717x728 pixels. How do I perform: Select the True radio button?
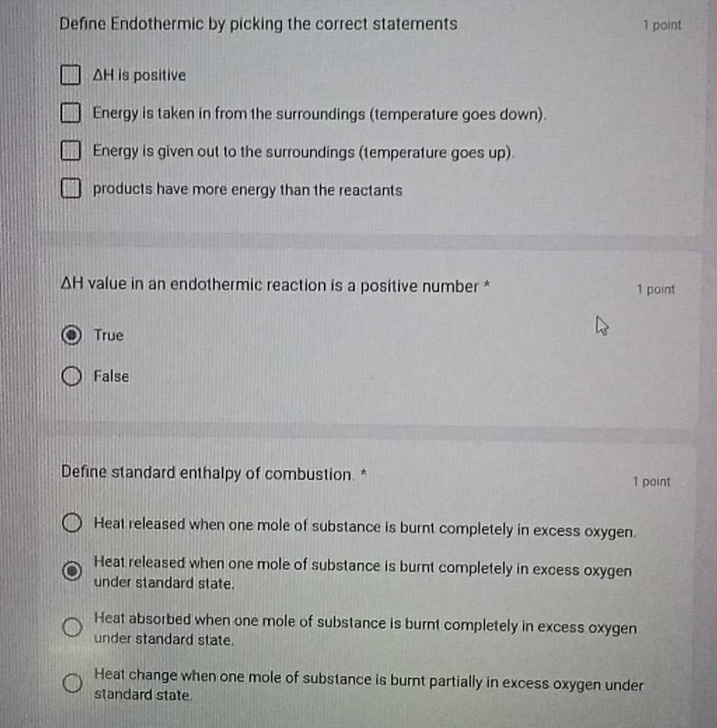coord(71,335)
